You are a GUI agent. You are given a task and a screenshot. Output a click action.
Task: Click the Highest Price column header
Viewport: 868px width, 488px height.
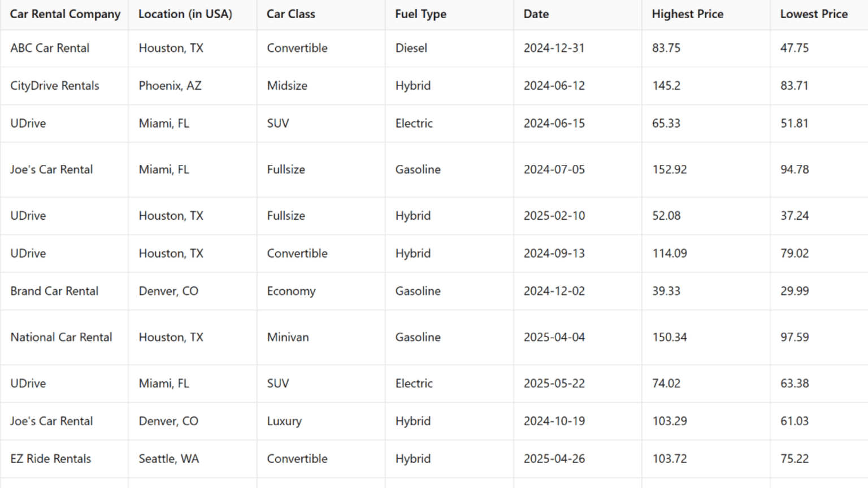pos(687,14)
